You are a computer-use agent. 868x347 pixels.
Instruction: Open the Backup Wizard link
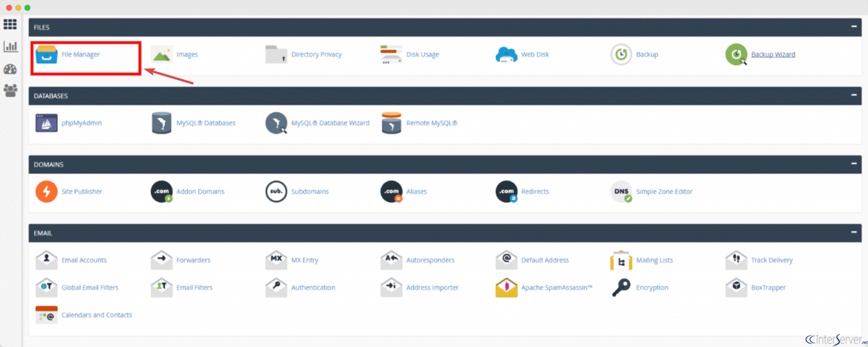773,54
